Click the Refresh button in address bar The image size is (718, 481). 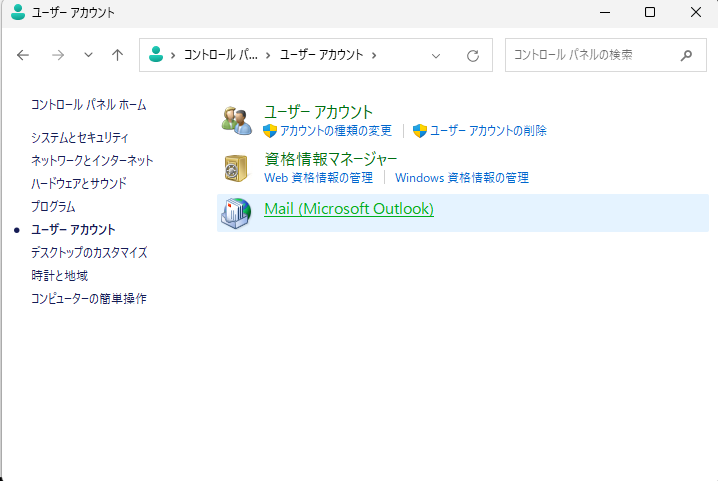coord(473,55)
